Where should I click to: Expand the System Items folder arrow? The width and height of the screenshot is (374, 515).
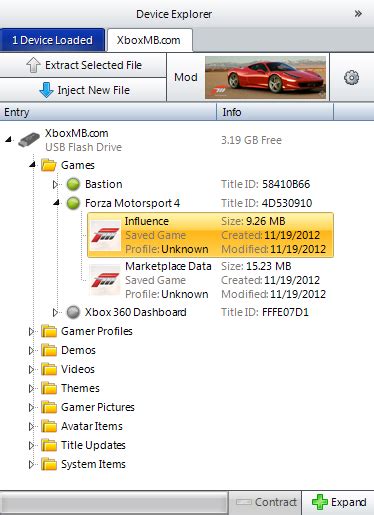pos(31,464)
